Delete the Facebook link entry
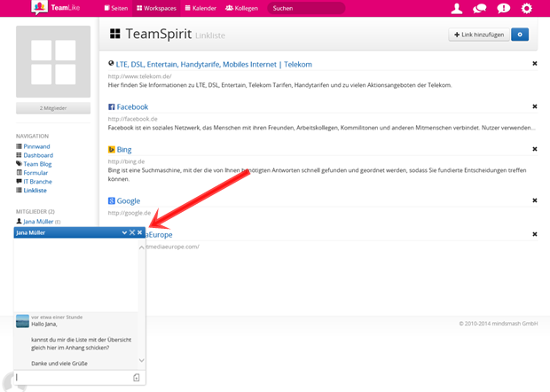Image resolution: width=550 pixels, height=392 pixels. tap(535, 106)
